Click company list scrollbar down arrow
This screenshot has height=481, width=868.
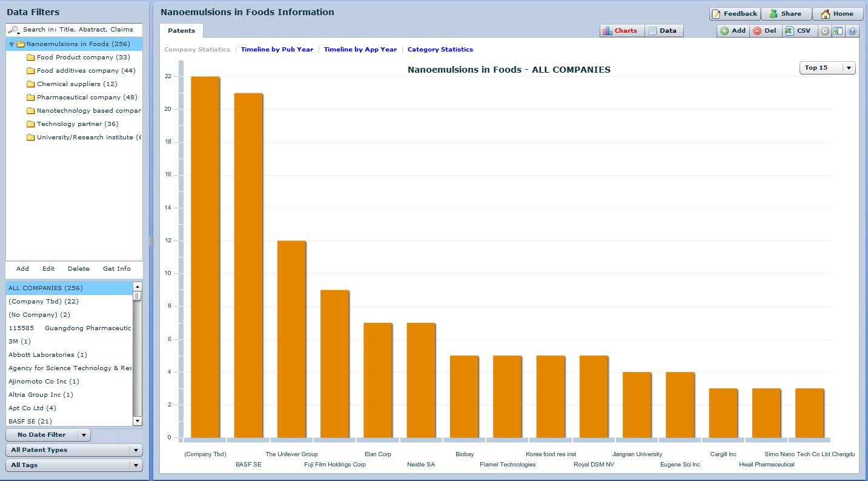coord(137,421)
